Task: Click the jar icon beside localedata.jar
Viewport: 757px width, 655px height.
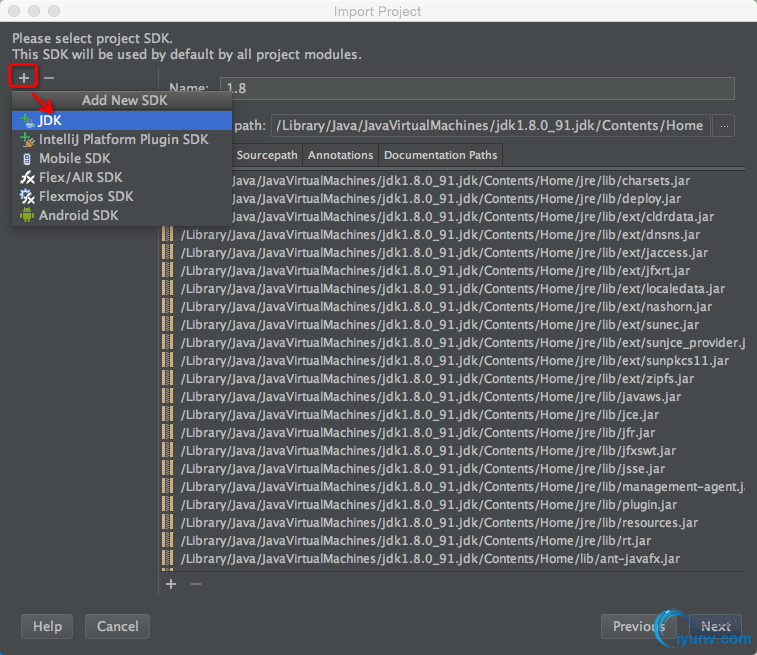Action: tap(168, 289)
